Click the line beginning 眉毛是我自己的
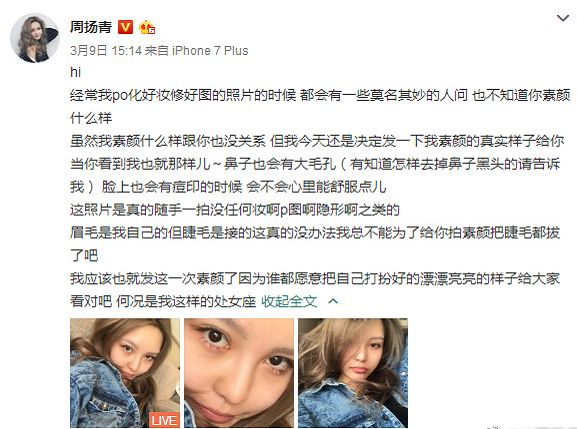Viewport: 577px width, 429px height. [x=315, y=233]
